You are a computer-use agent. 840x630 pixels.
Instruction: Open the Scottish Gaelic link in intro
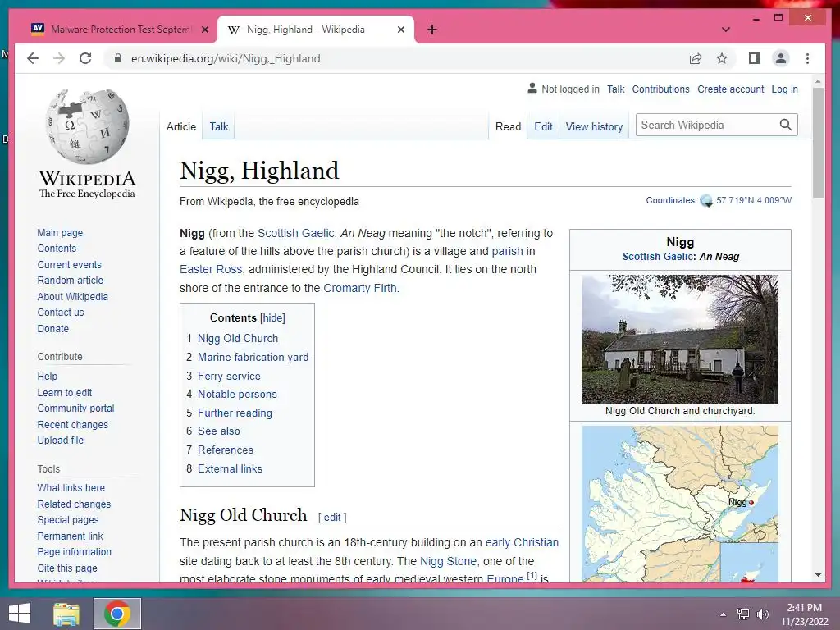pos(296,233)
